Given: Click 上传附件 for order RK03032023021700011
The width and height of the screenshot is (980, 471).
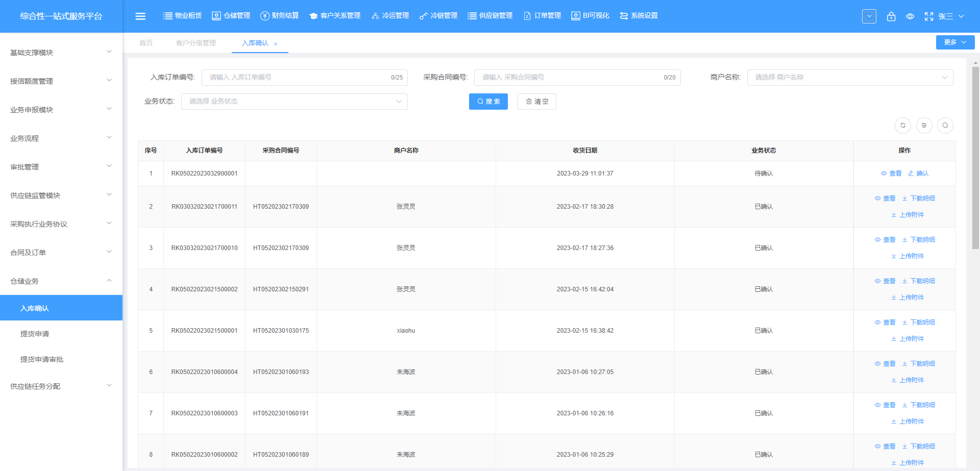Looking at the screenshot, I should pyautogui.click(x=908, y=215).
